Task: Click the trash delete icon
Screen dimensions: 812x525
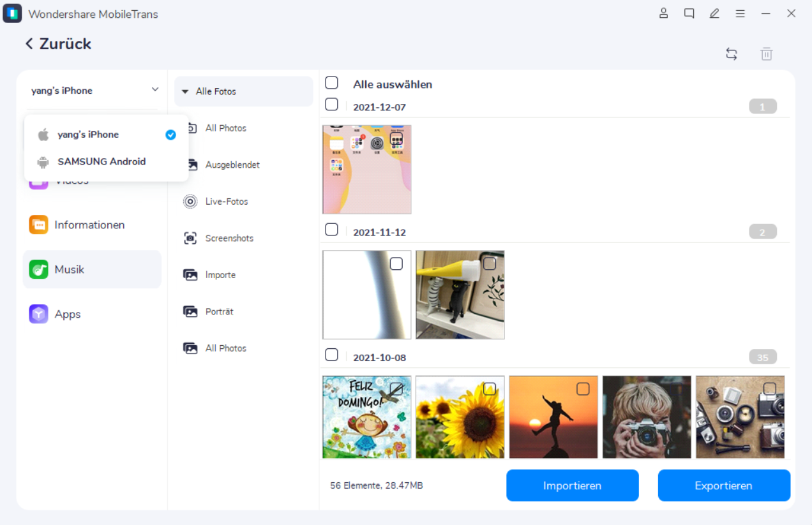Action: tap(767, 54)
